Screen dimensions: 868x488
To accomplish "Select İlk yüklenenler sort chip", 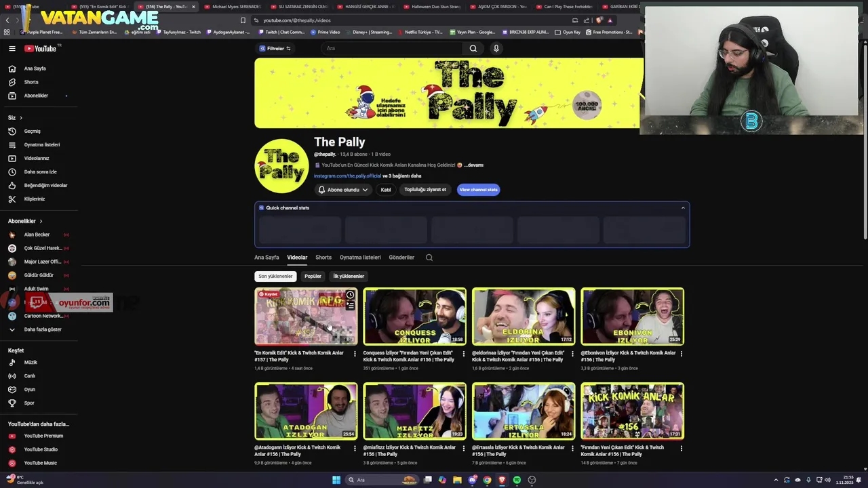I will tap(349, 277).
